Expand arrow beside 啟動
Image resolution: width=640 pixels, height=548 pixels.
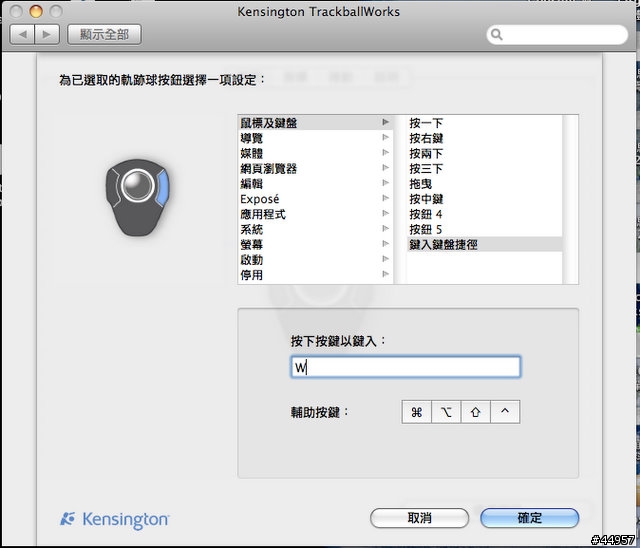tap(385, 259)
